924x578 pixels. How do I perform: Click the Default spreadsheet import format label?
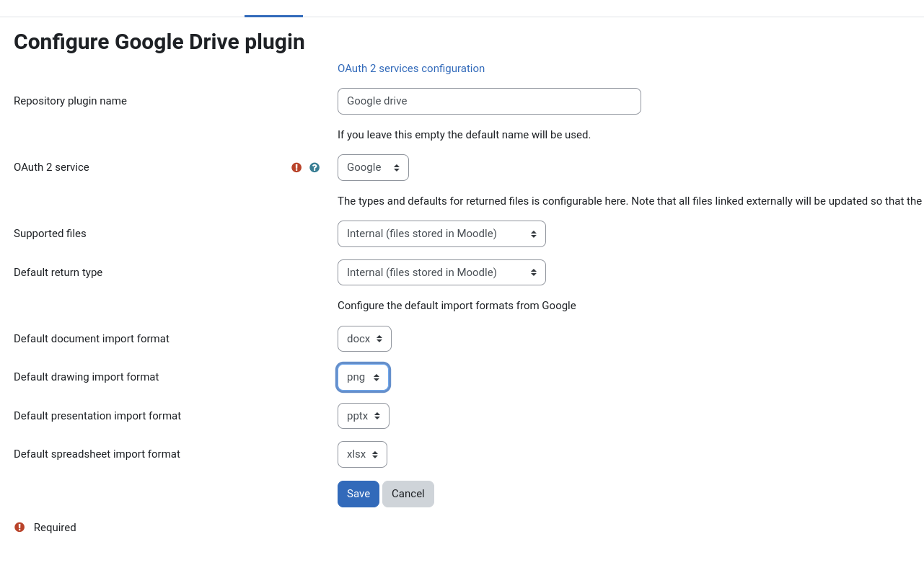click(x=97, y=454)
